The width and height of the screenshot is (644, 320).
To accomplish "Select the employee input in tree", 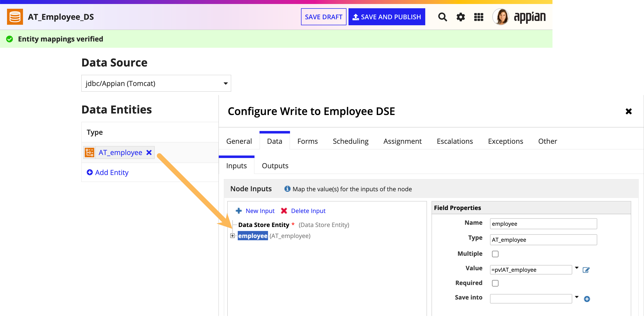I will tap(253, 236).
